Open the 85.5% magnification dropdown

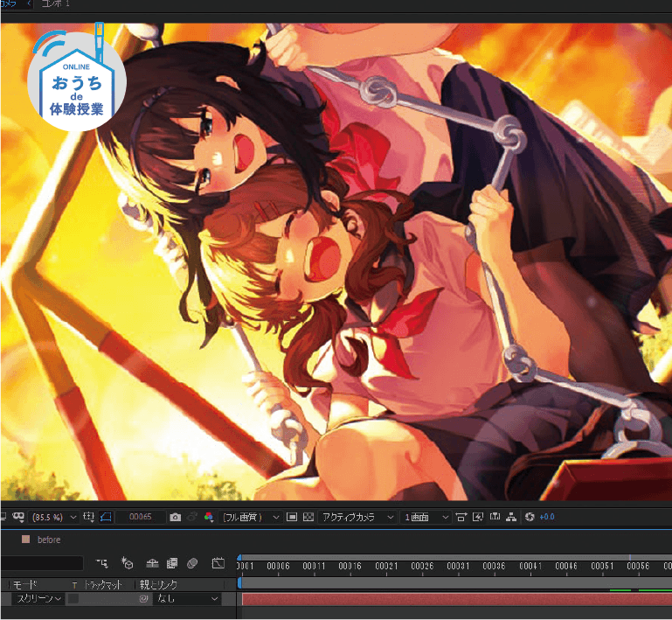(x=54, y=518)
